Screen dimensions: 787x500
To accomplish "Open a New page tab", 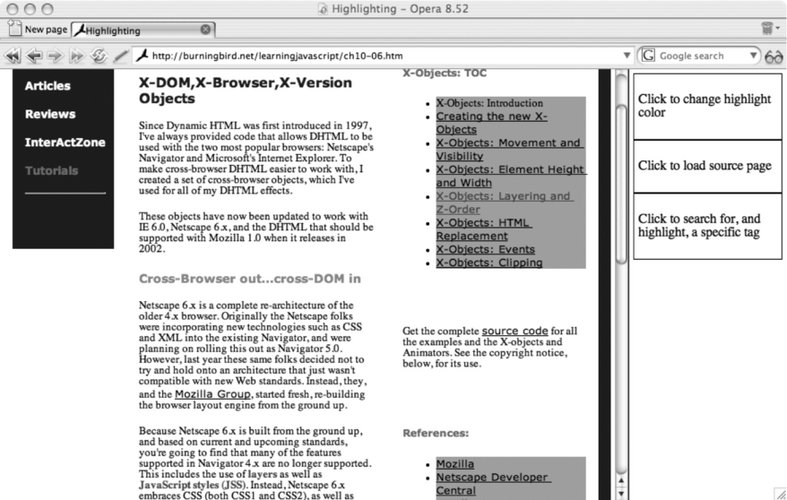I will tap(38, 29).
